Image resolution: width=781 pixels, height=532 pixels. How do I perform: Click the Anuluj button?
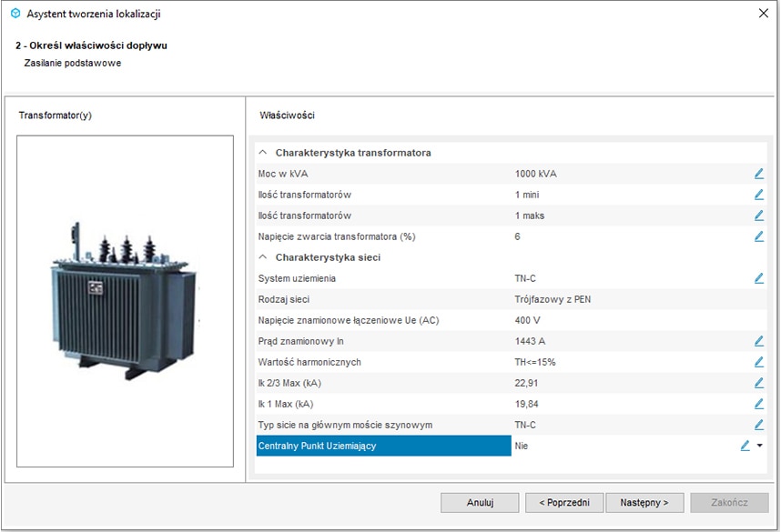point(480,503)
